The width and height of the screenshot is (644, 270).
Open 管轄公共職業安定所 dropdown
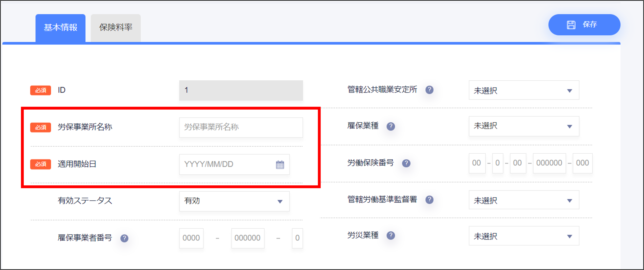524,90
